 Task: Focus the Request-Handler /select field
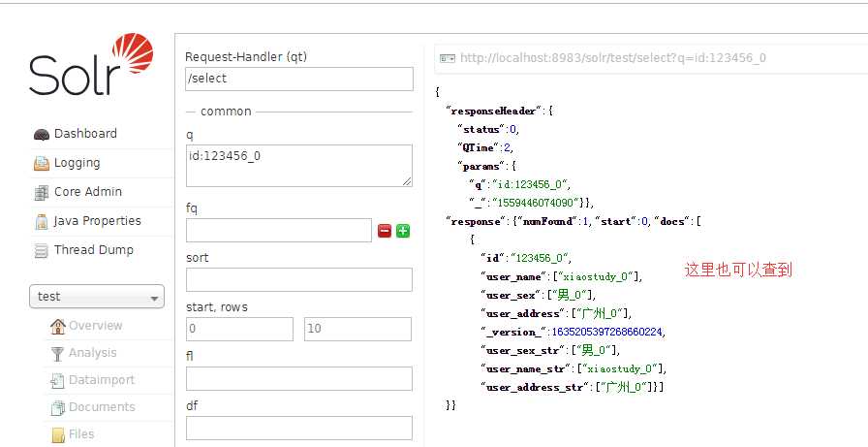[299, 79]
